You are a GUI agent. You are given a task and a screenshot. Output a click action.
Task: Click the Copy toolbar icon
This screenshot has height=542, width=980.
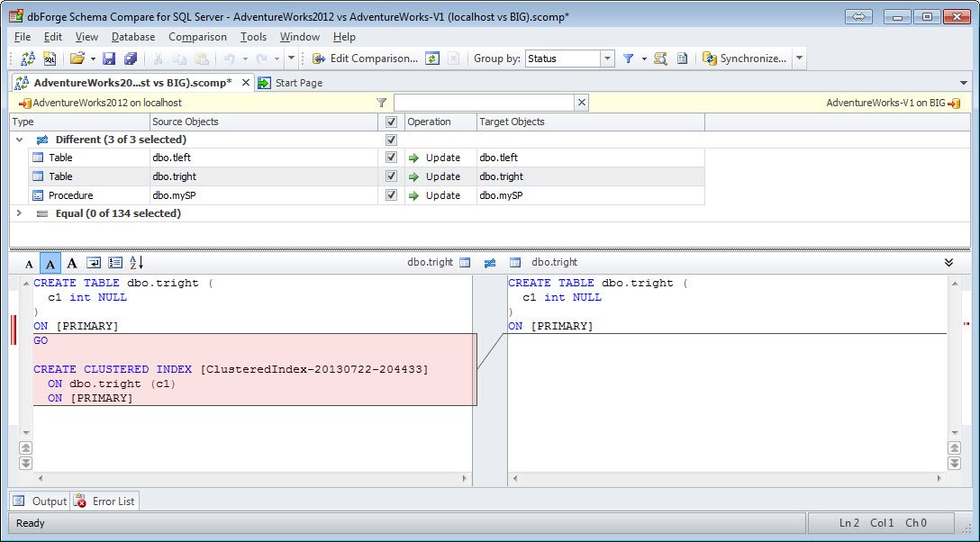click(x=179, y=59)
